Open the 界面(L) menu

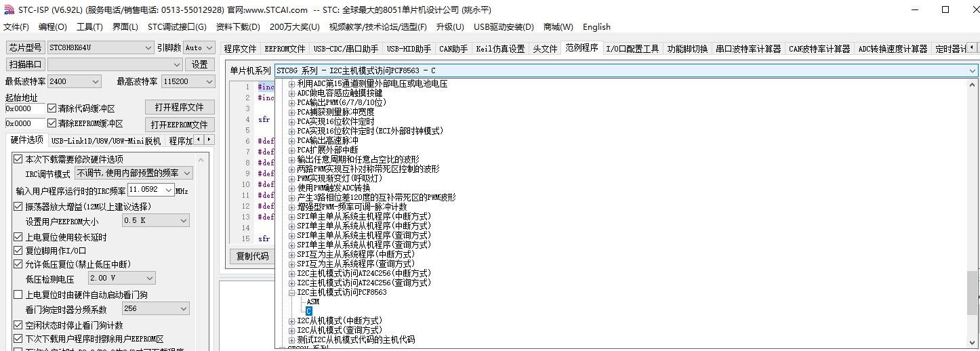[125, 27]
